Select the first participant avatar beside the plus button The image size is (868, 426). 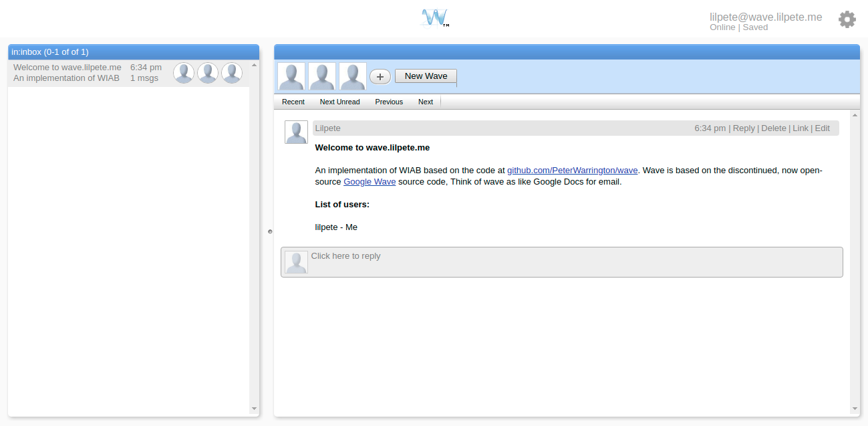291,76
